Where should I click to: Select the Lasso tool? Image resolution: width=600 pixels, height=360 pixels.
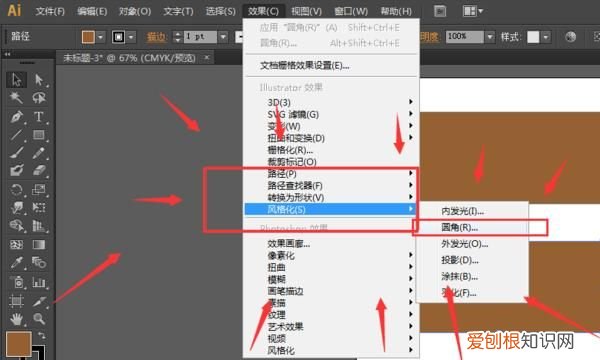39,98
